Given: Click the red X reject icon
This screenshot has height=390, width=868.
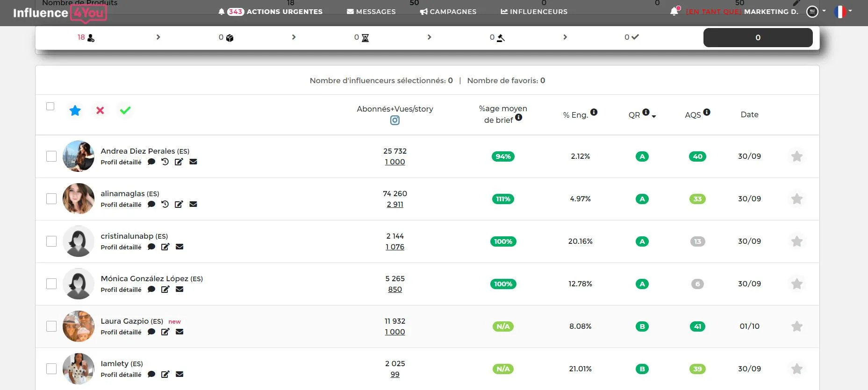Looking at the screenshot, I should (100, 111).
